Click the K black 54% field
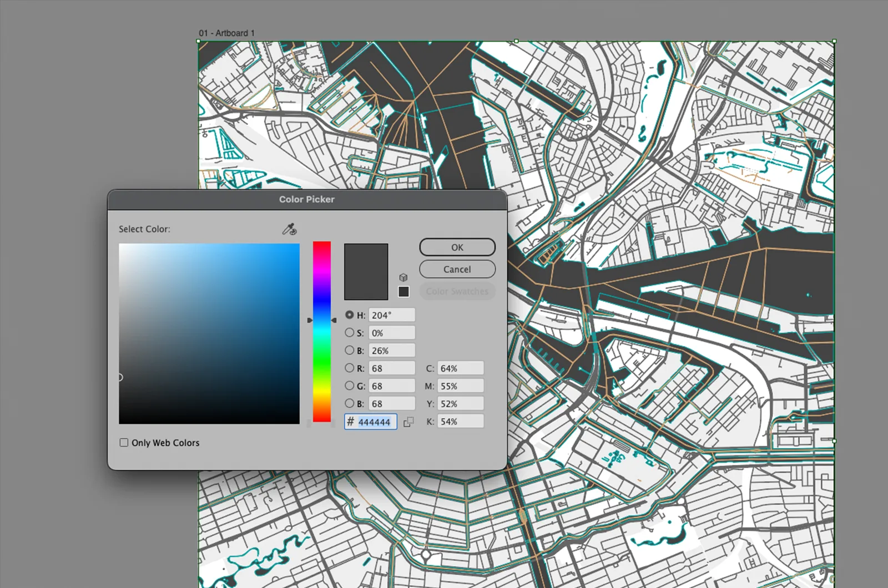Viewport: 888px width, 588px height. pyautogui.click(x=461, y=422)
